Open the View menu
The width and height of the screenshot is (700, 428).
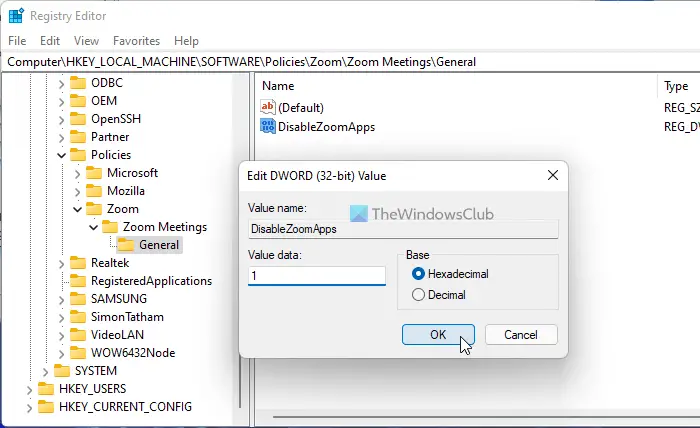pos(86,41)
